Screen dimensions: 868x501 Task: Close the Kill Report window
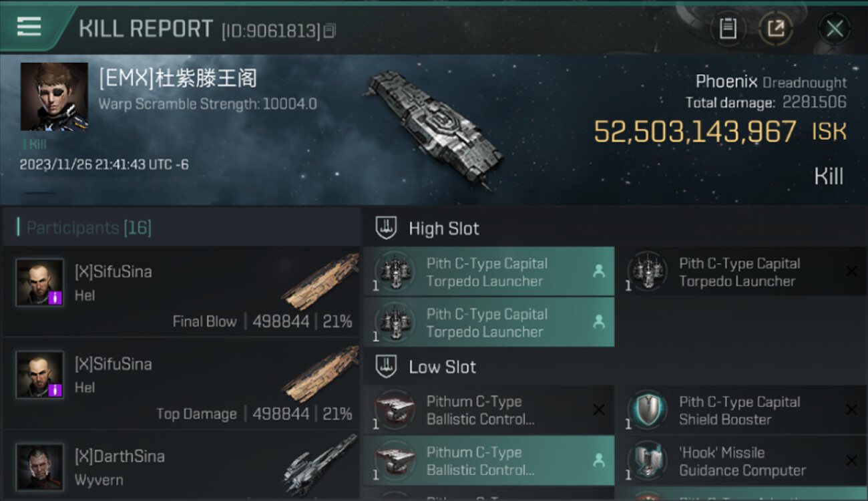834,29
